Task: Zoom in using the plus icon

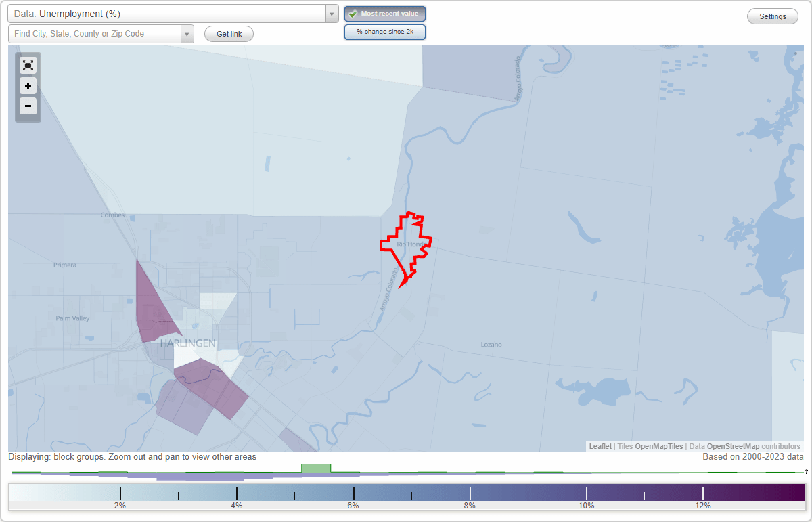Action: [x=28, y=86]
